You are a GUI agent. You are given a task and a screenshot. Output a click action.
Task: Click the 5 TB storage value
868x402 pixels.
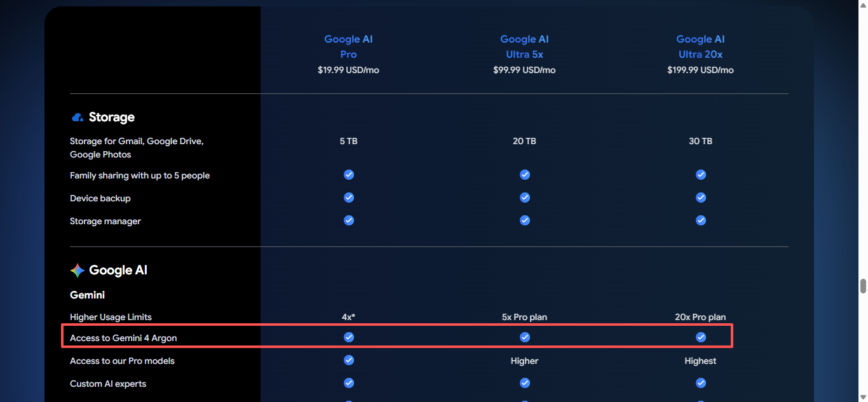(x=349, y=141)
